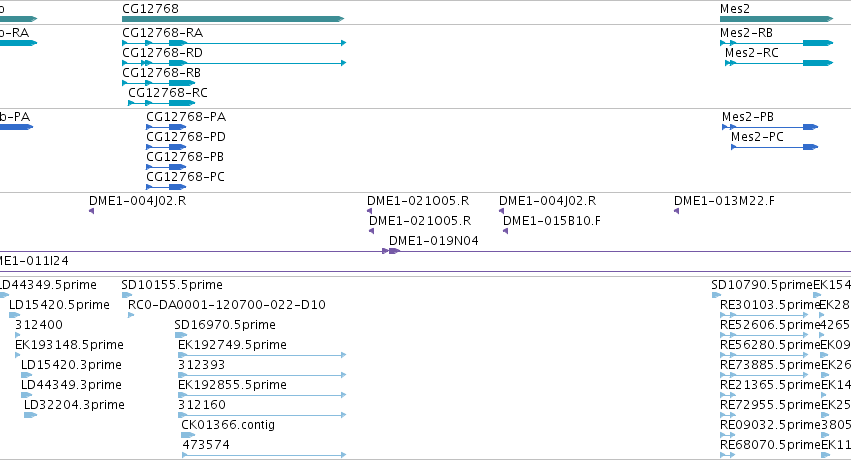Click the SD10790.5prime EST glyph
This screenshot has height=460, width=851.
pyautogui.click(x=716, y=295)
